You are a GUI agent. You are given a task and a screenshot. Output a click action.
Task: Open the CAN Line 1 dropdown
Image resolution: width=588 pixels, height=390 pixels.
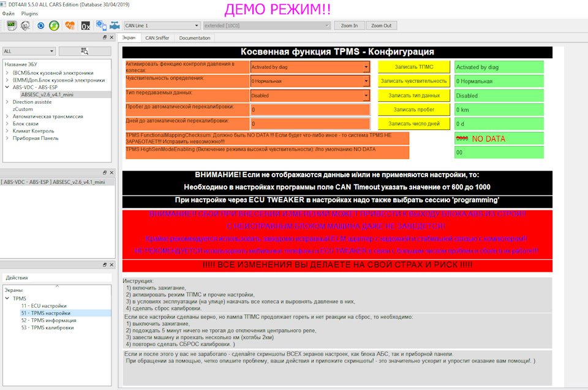click(x=160, y=26)
